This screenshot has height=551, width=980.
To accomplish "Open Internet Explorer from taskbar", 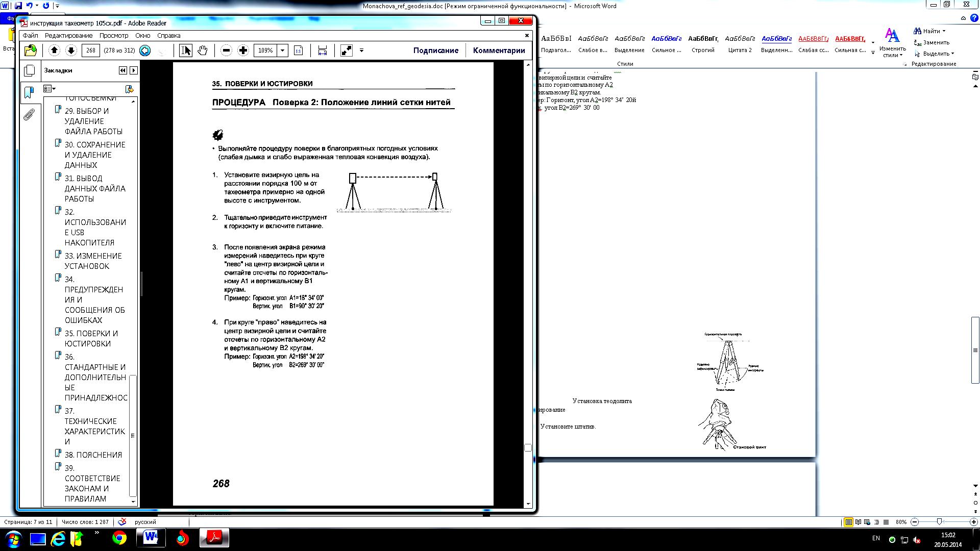I will point(58,538).
